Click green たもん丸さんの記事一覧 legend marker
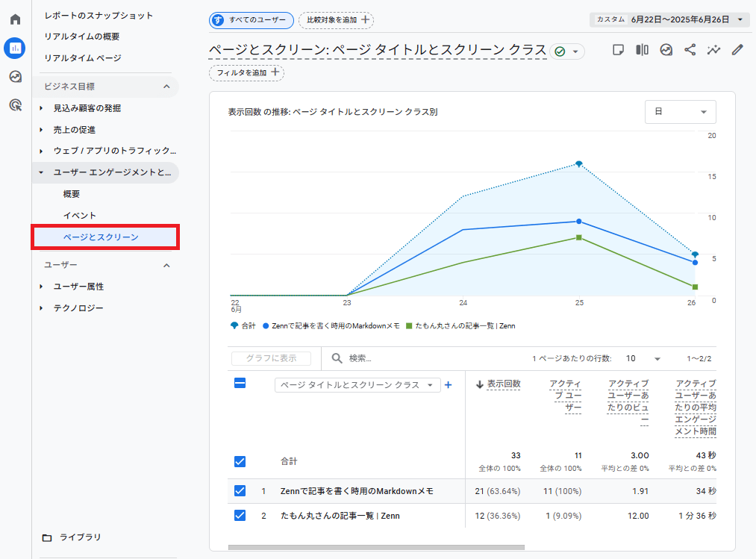The image size is (756, 559). point(409,326)
